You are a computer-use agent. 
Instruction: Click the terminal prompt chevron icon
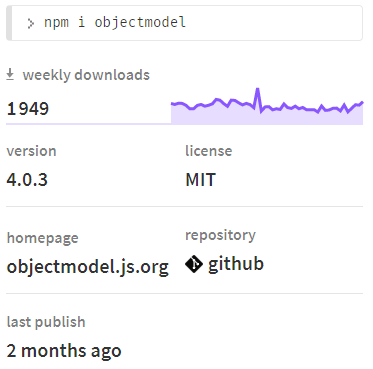click(x=31, y=23)
